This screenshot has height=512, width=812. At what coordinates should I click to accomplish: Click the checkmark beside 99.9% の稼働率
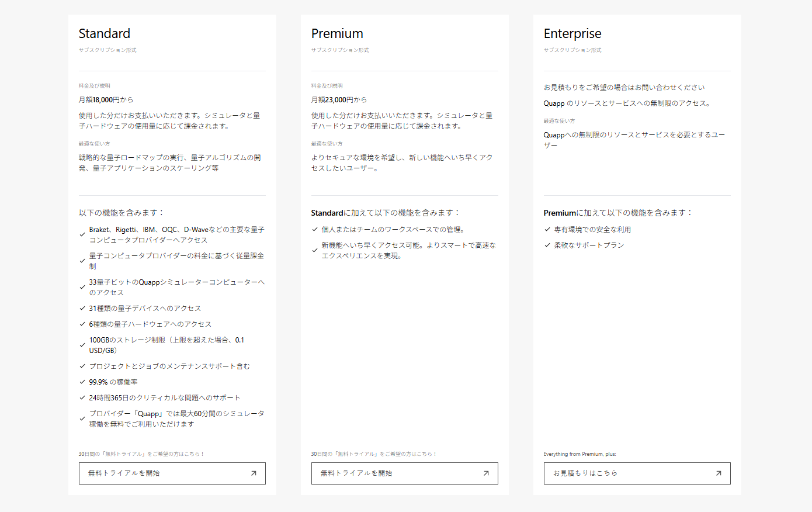82,382
